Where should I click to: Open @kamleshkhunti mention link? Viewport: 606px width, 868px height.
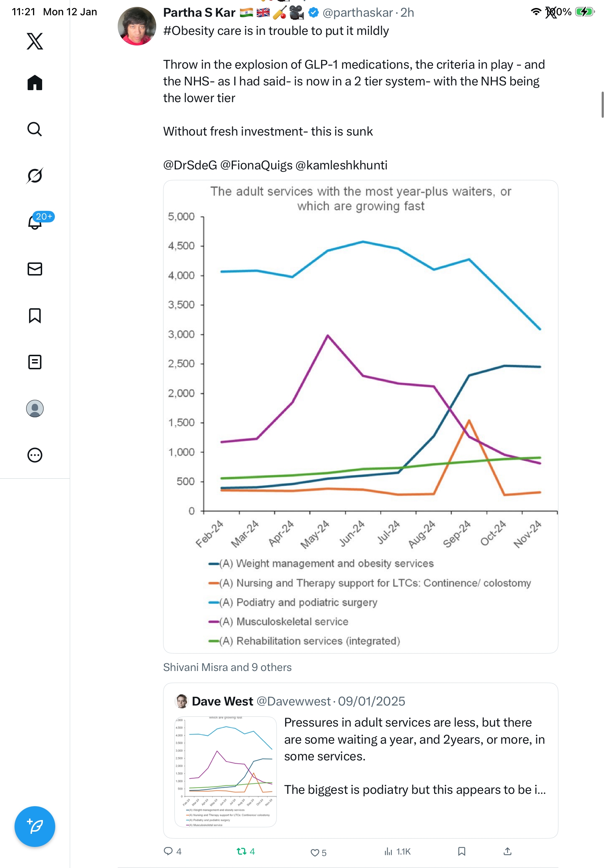[x=341, y=165]
